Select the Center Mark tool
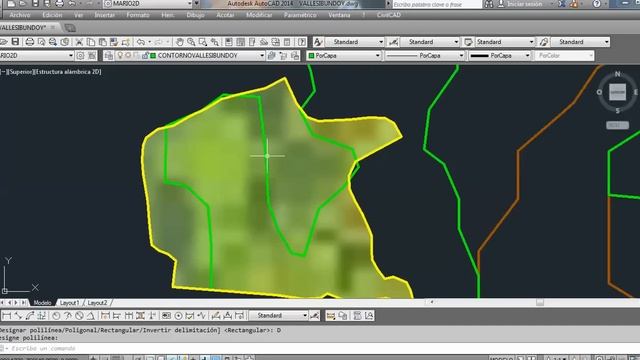 pyautogui.click(x=178, y=316)
